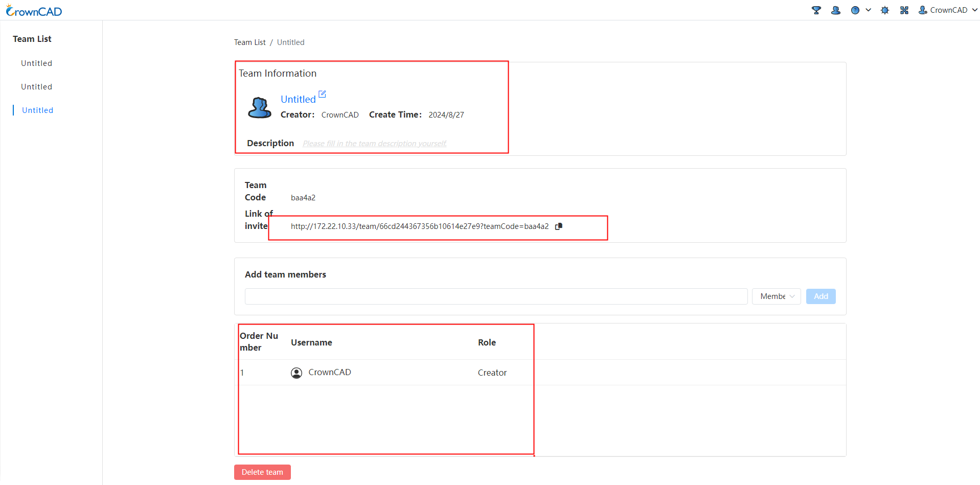
Task: Open the team users icon in header
Action: [836, 10]
